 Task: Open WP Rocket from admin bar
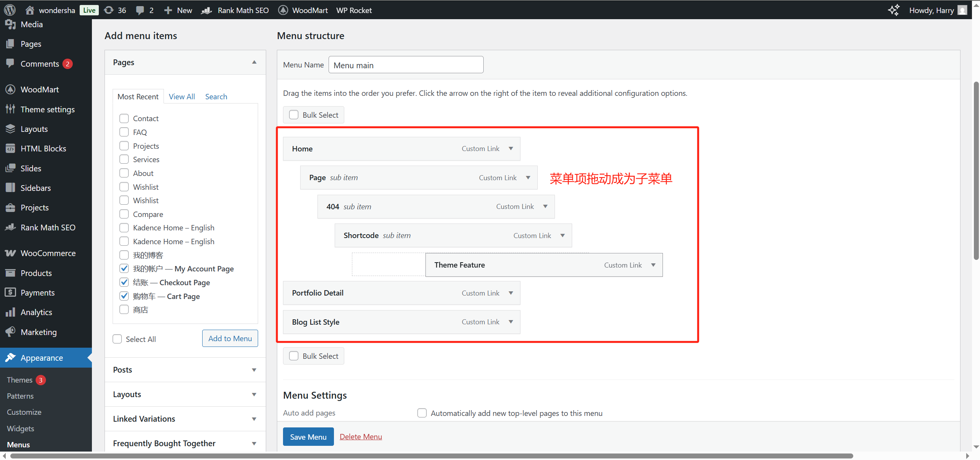353,10
